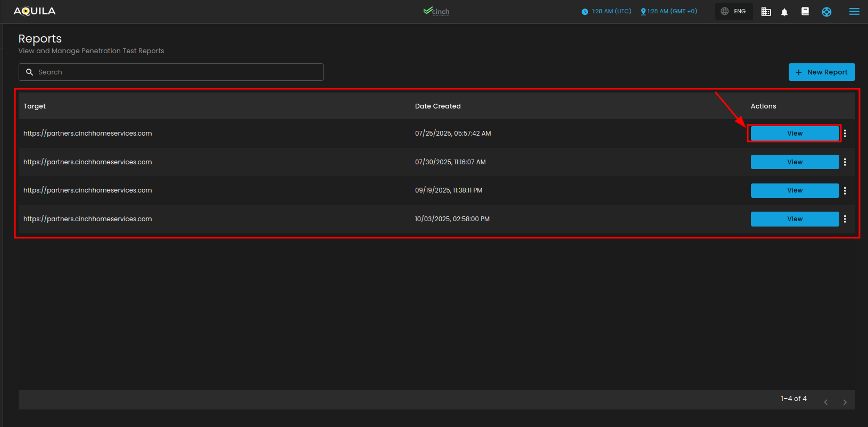This screenshot has height=427, width=868.
Task: Go to previous page of reports
Action: [x=825, y=402]
